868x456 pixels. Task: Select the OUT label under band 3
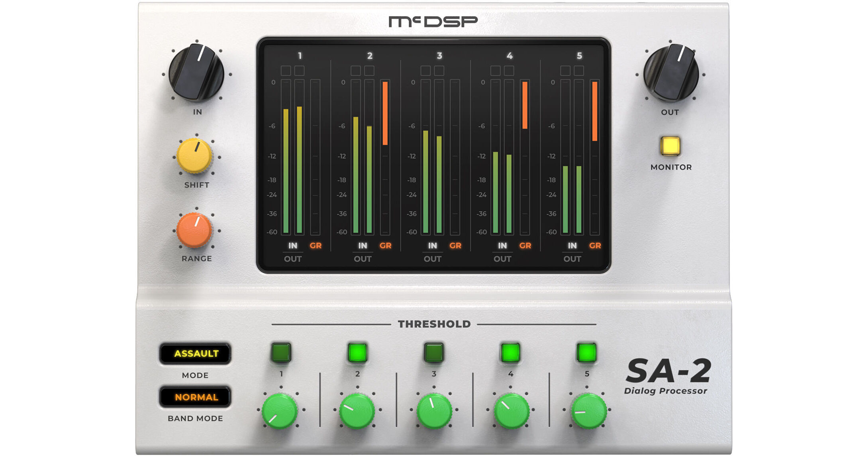pyautogui.click(x=433, y=259)
